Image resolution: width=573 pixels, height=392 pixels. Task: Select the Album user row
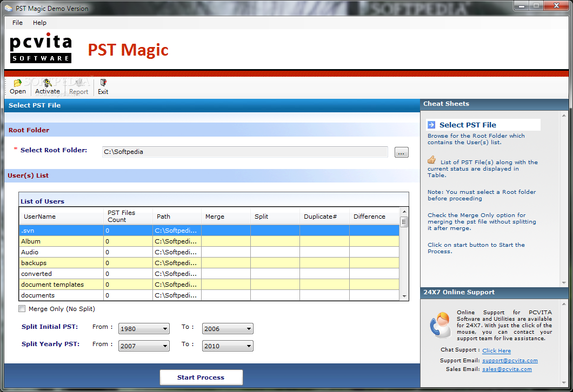click(x=209, y=241)
